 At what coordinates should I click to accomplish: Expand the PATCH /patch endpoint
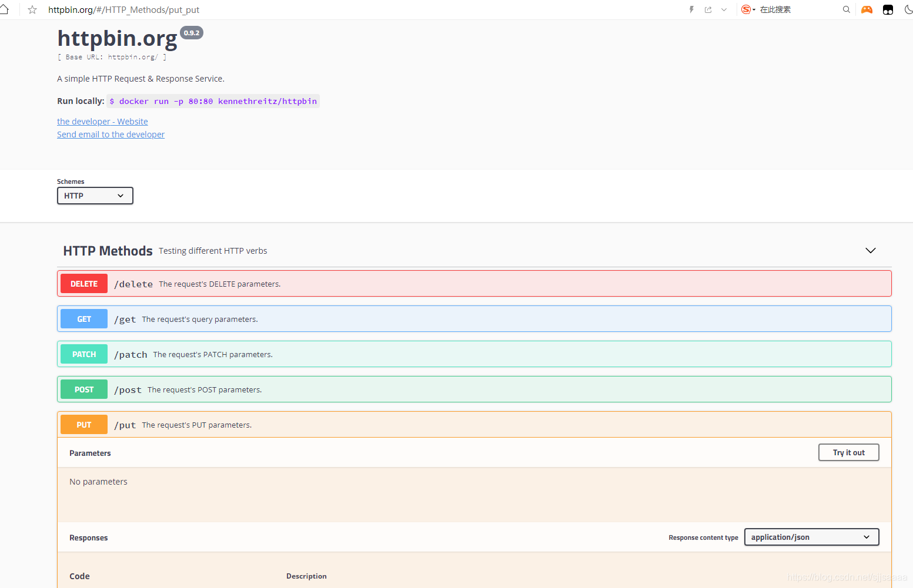point(474,354)
